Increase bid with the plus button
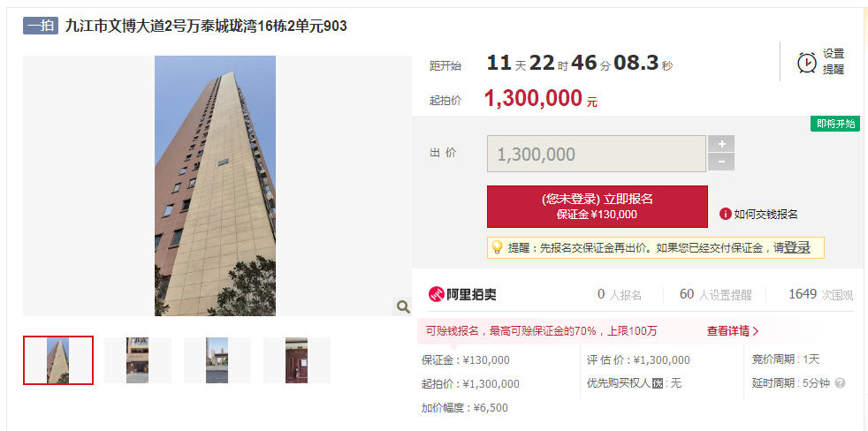This screenshot has width=868, height=431. (721, 144)
